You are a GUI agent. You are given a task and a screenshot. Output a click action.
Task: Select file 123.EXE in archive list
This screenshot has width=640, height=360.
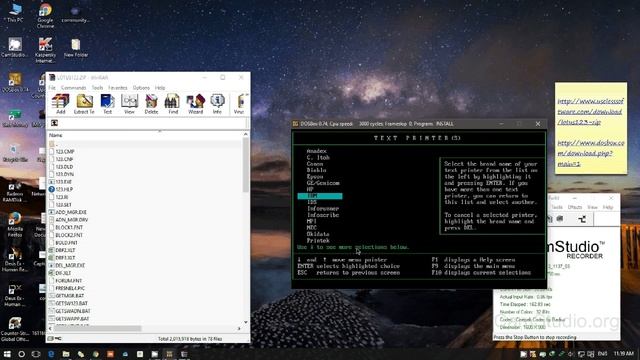(x=64, y=182)
